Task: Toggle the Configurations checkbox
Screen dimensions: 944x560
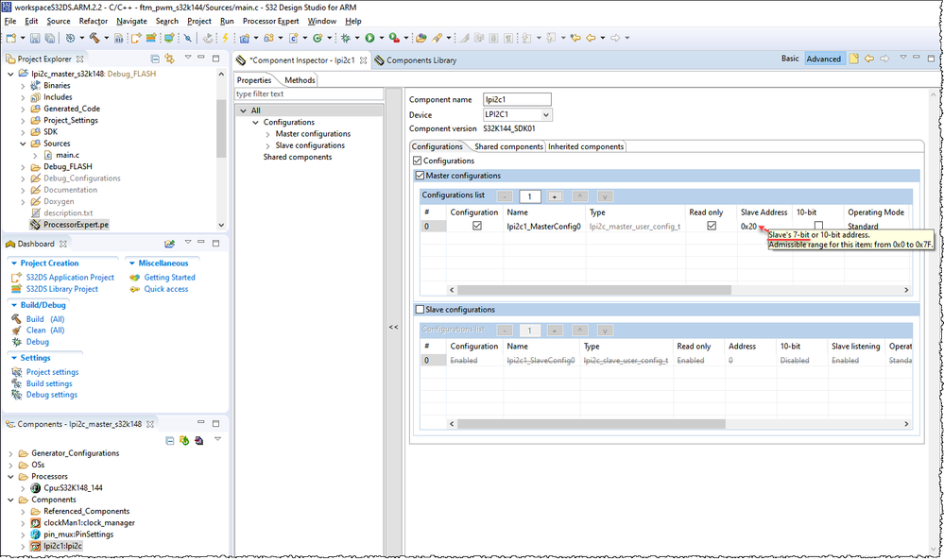Action: click(418, 161)
